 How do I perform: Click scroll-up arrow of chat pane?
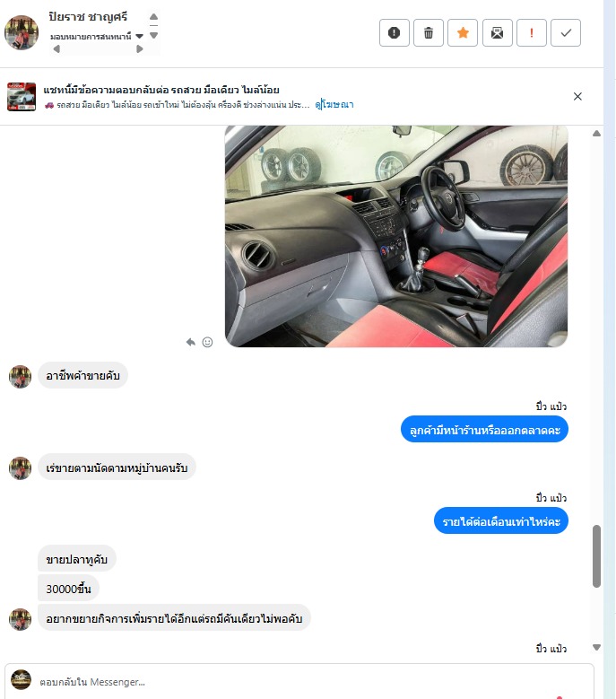597,134
